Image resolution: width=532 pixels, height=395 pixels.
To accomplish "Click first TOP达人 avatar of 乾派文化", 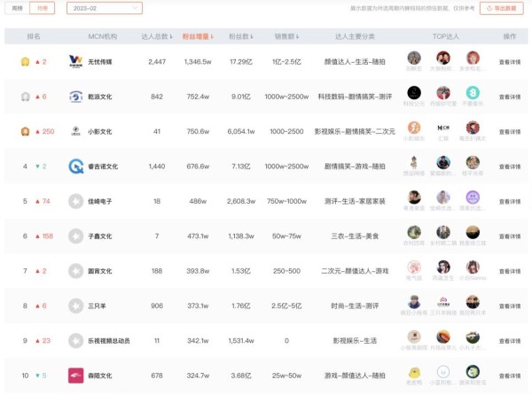I will coord(414,92).
